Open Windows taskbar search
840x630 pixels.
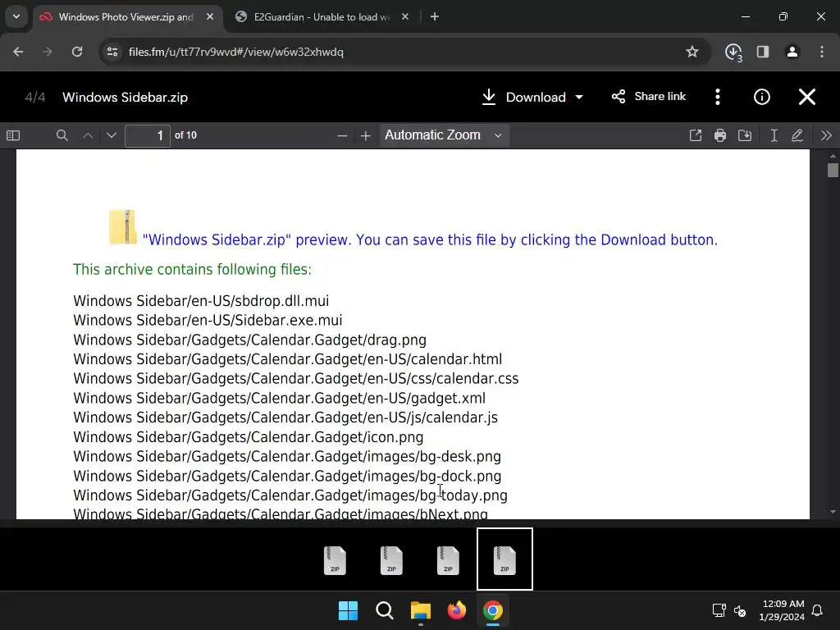click(x=385, y=610)
